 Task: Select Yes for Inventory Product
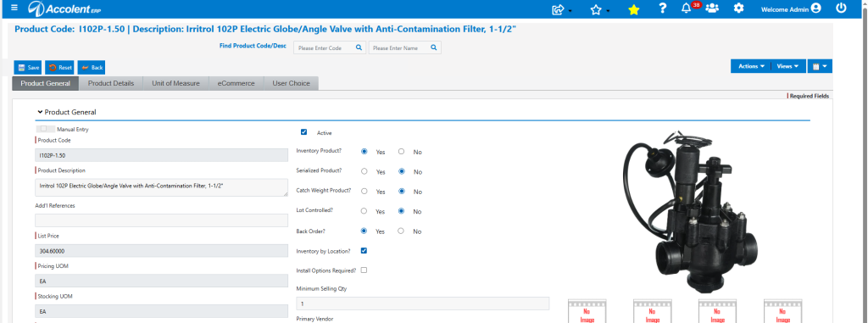coord(364,151)
